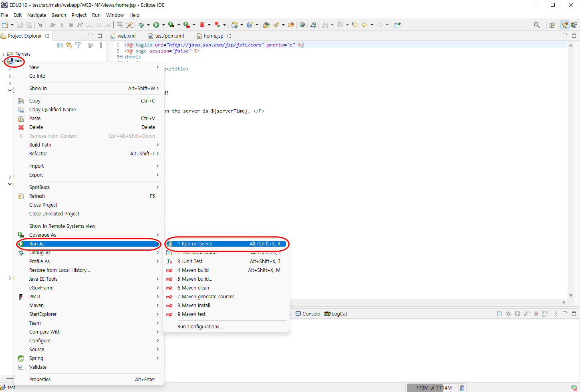Click the red Stop server toolbar icon
Image resolution: width=580 pixels, height=392 pixels.
pos(202,25)
